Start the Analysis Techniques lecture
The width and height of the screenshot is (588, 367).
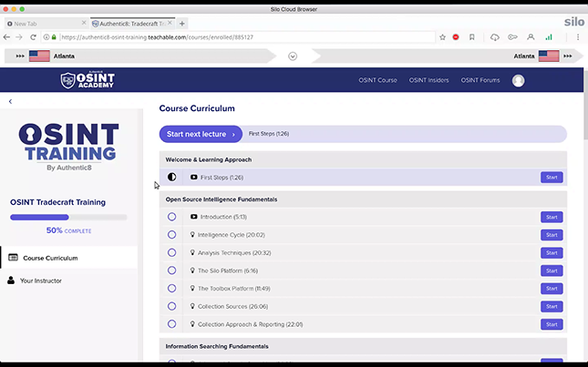click(x=552, y=253)
